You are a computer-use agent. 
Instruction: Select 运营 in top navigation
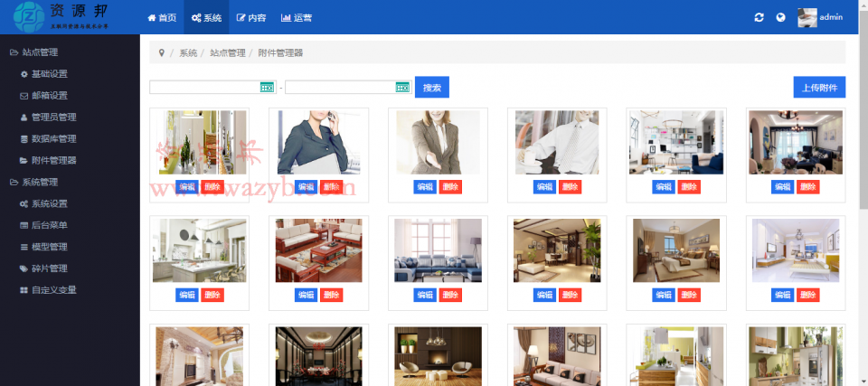tap(297, 18)
